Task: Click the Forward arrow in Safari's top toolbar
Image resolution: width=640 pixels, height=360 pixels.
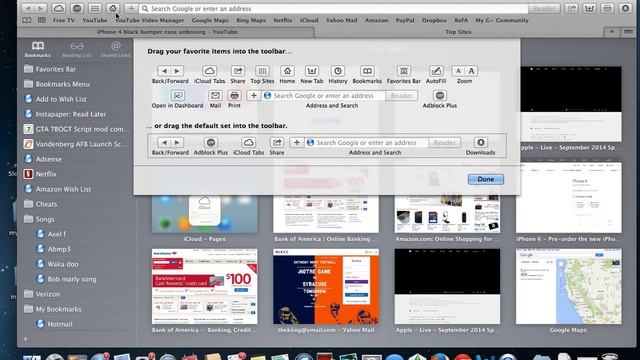Action: click(x=40, y=8)
